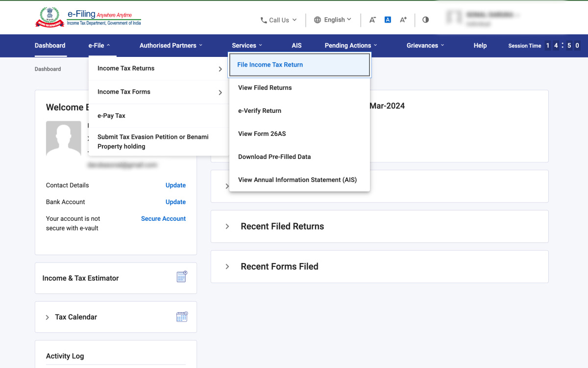The image size is (588, 368).
Task: Expand the Recent Filed Returns section
Action: click(227, 226)
